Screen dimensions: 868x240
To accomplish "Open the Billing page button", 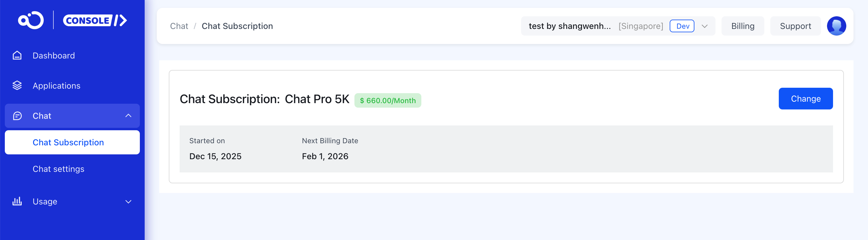I will point(742,26).
